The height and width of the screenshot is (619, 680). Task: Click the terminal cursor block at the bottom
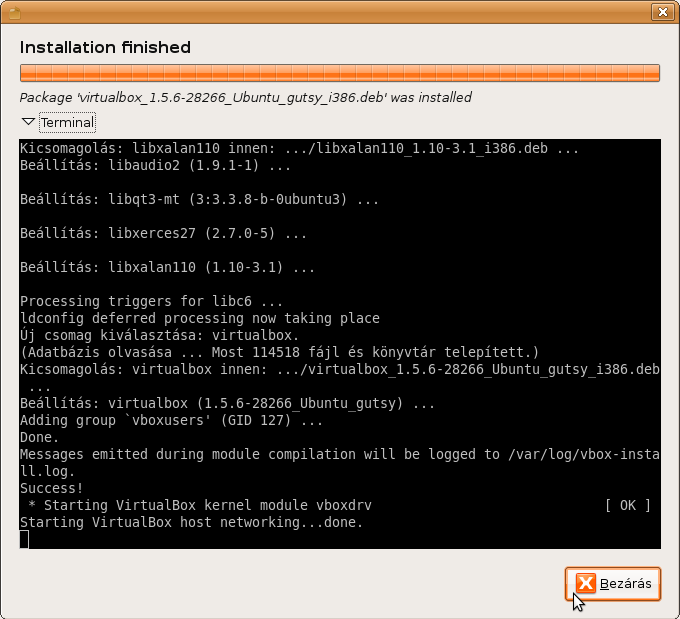[x=24, y=539]
